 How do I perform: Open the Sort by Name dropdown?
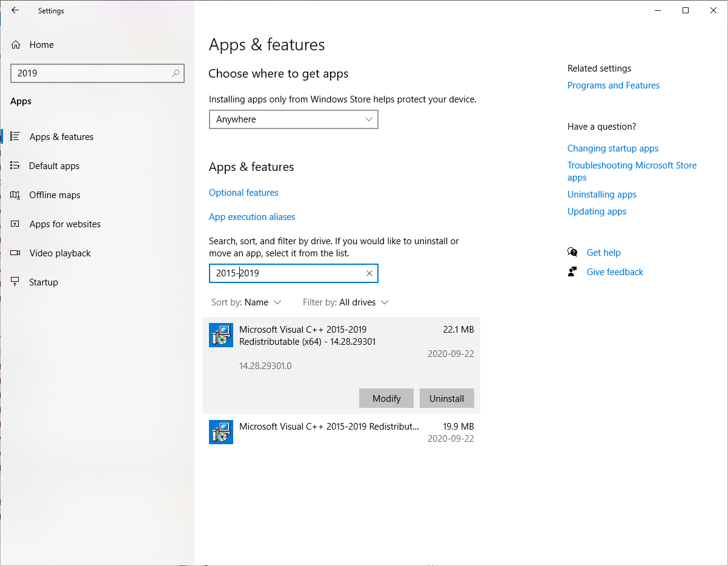click(247, 302)
